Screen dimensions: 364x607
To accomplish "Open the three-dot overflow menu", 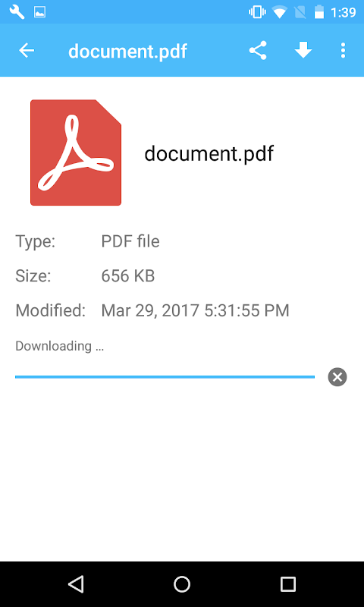I will 343,50.
